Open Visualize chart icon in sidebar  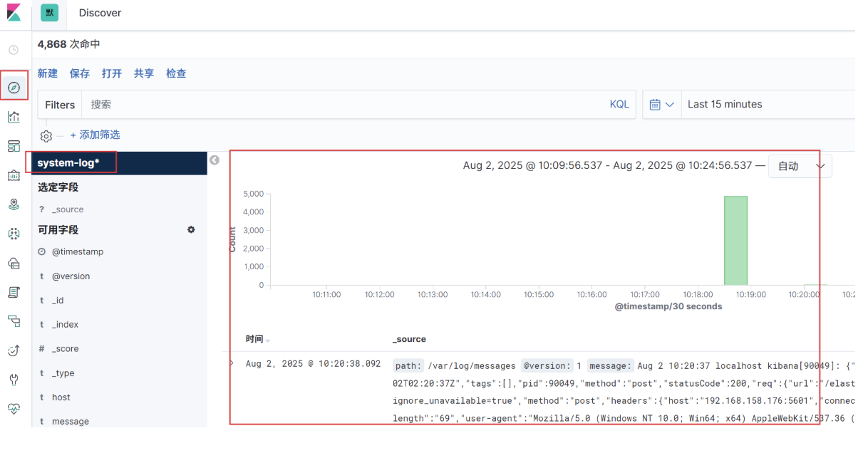point(14,117)
